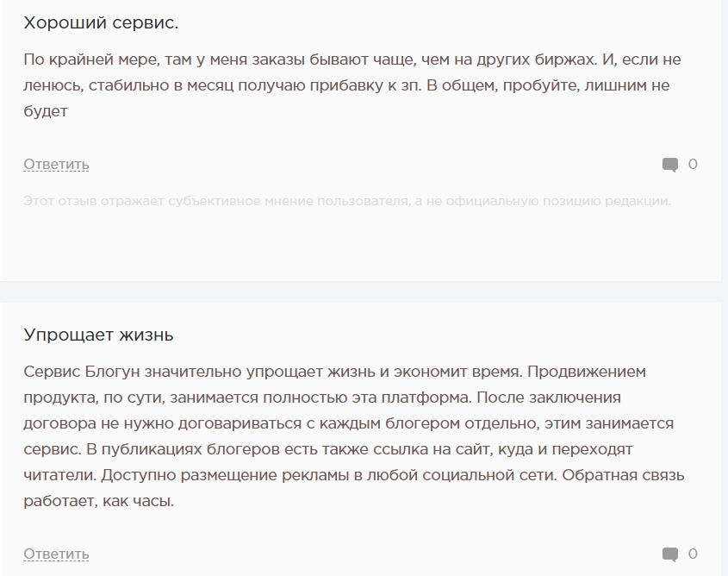Click the phrase В общем, пробуйте in first review
Image resolution: width=728 pixels, height=576 pixels.
pos(487,86)
